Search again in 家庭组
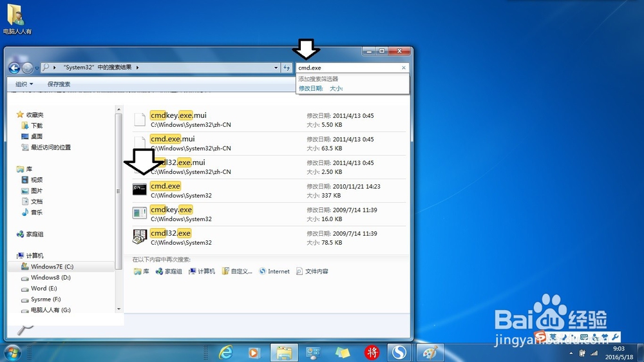The height and width of the screenshot is (362, 644). (x=168, y=272)
